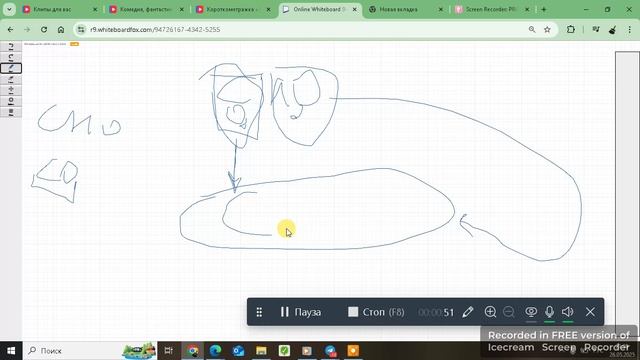Switch to the Screen Recorder tab
Viewport: 640px width, 360px height.
[492, 9]
